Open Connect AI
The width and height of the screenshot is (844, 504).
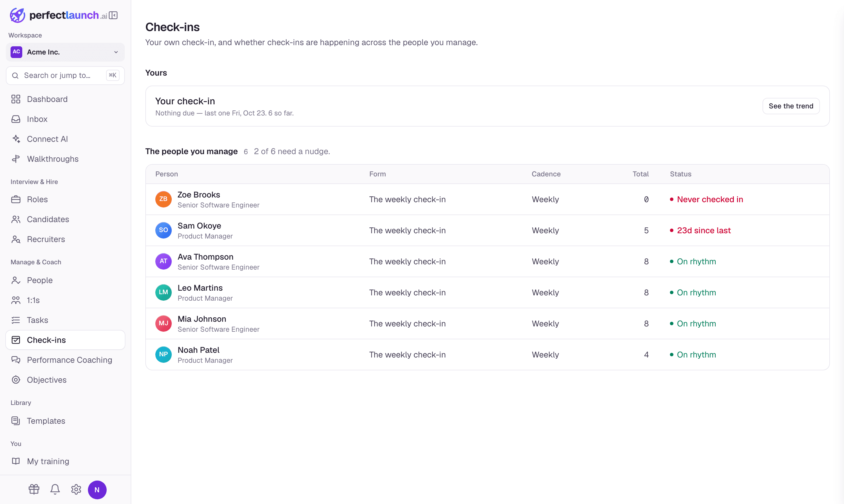click(65, 139)
